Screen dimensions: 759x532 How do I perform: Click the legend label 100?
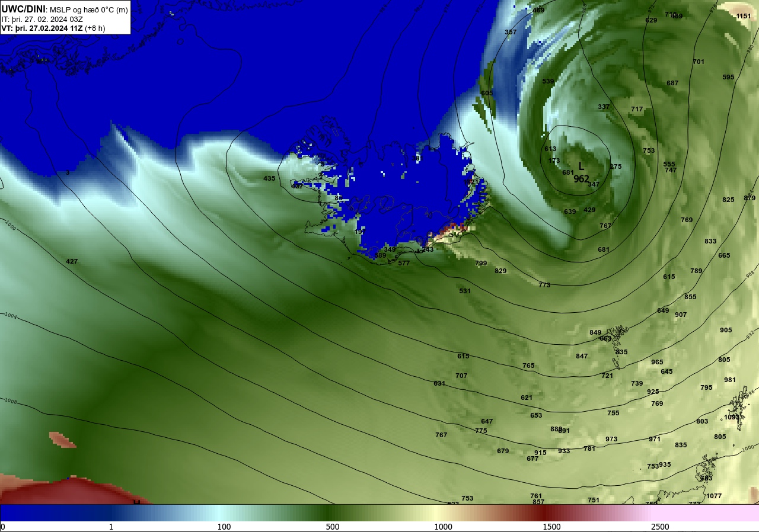point(224,527)
